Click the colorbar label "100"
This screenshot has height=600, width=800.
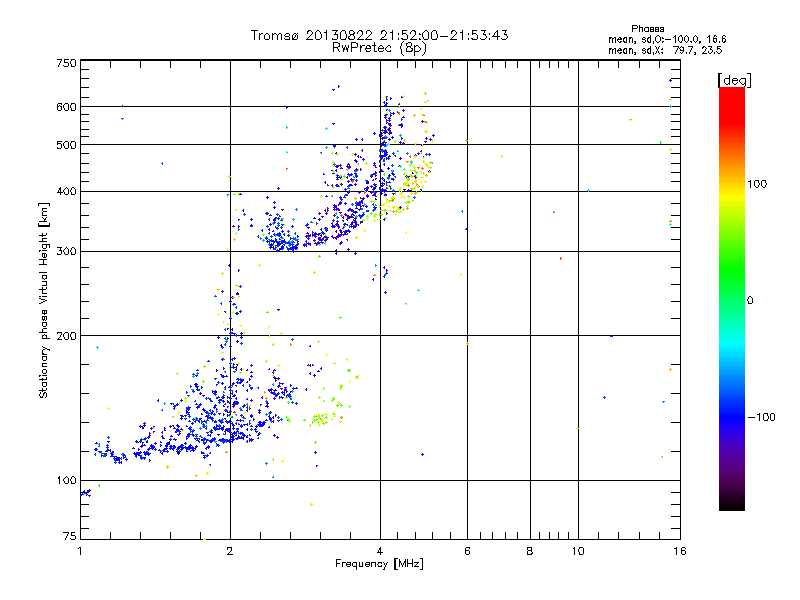[x=757, y=184]
